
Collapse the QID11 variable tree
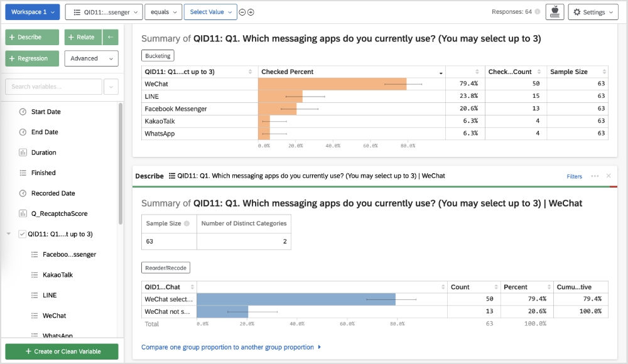[9, 234]
